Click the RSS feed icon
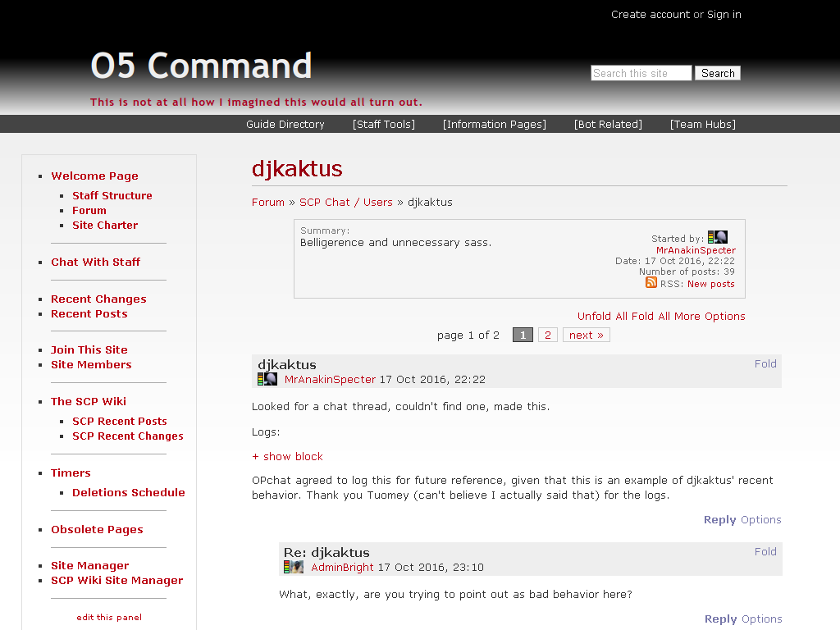 point(651,283)
